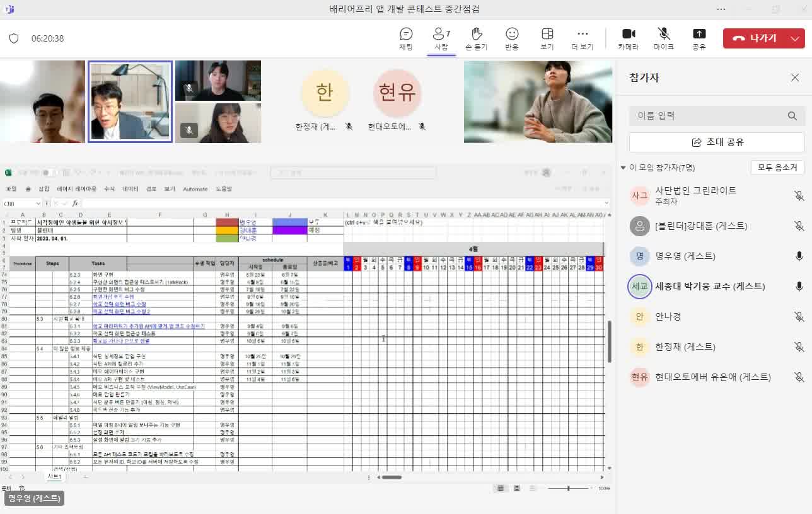The image size is (812, 514).
Task: Select the 시트1 sheet tab
Action: (x=55, y=477)
